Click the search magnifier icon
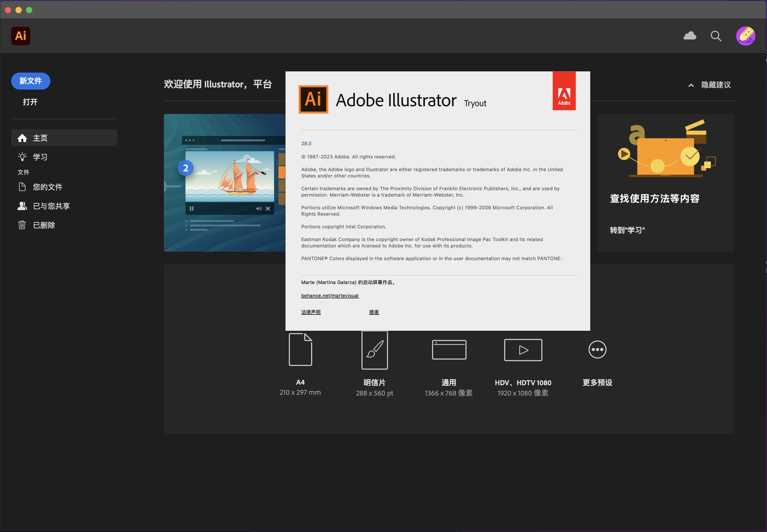The image size is (767, 532). click(x=715, y=36)
